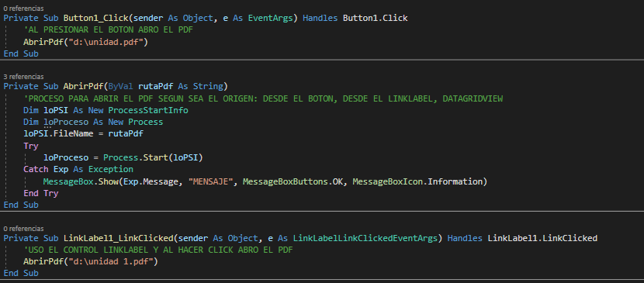644x283 pixels.
Task: Click the loProceso variable with dotted underline
Action: coord(66,123)
